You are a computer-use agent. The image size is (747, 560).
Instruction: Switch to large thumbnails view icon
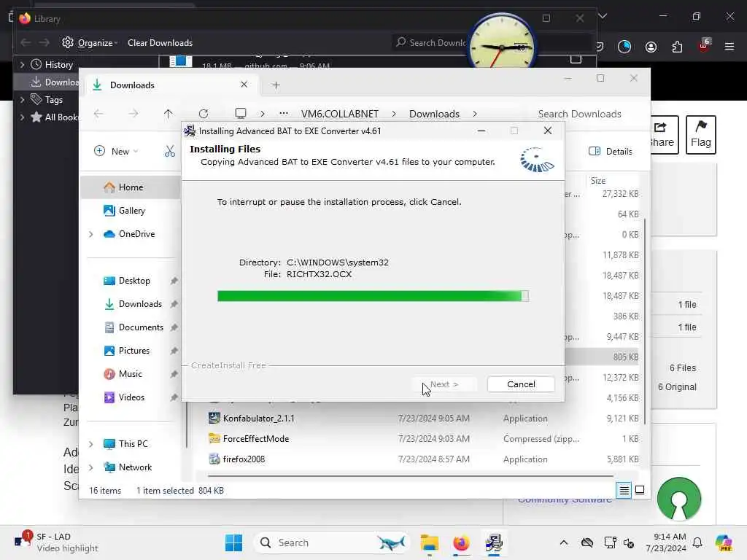tap(640, 490)
